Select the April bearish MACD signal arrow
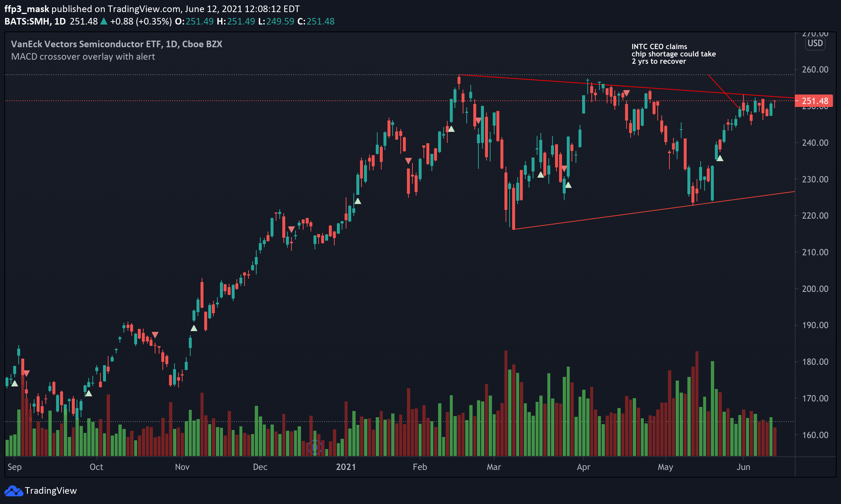 (627, 93)
